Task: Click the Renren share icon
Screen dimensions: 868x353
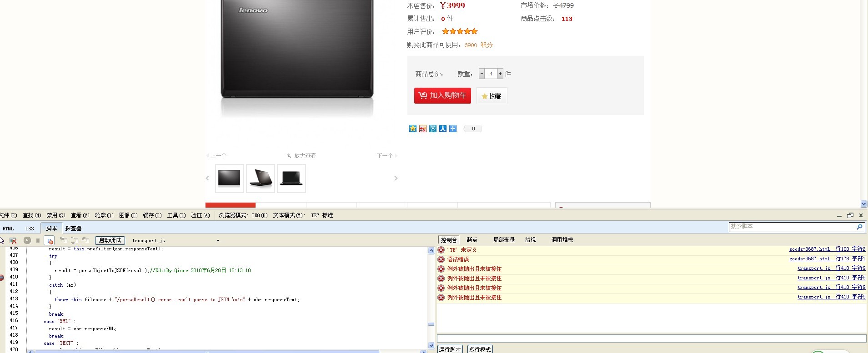Action: click(x=443, y=129)
